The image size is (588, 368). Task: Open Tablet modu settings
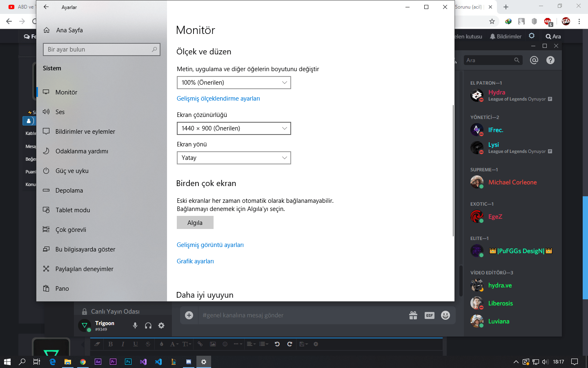[x=102, y=210]
